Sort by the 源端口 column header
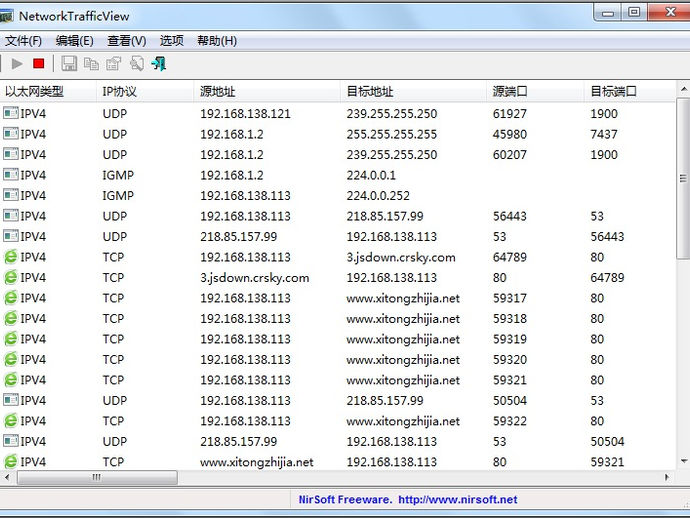The width and height of the screenshot is (690, 518). coord(535,92)
